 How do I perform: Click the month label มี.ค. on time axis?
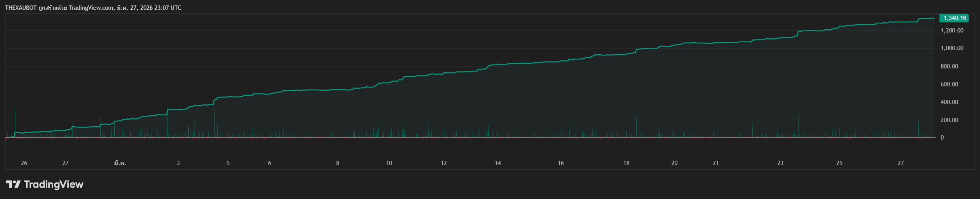click(x=120, y=163)
